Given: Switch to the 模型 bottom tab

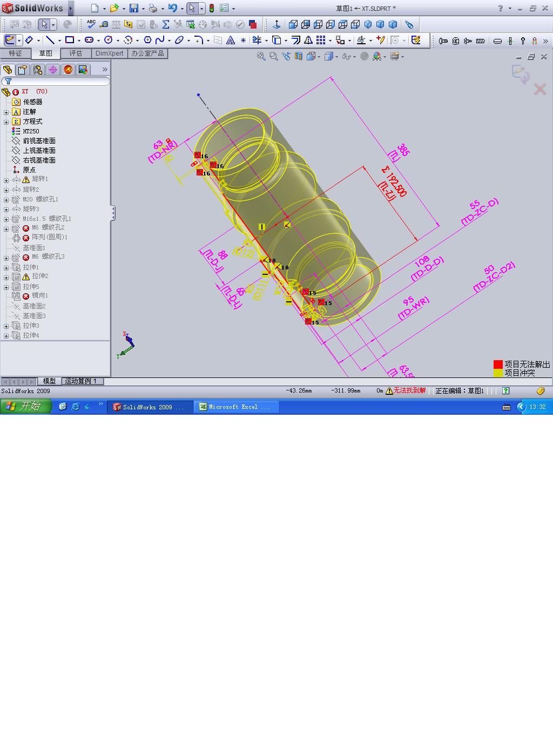Looking at the screenshot, I should (49, 381).
